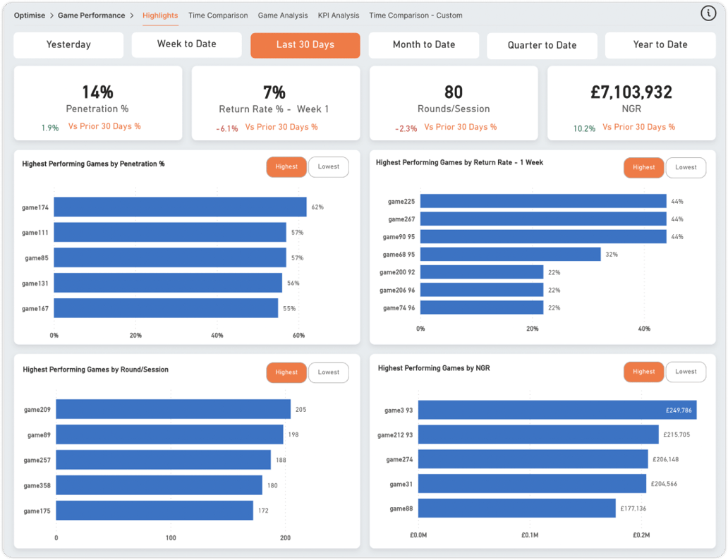728x560 pixels.
Task: Choose Month to Date period
Action: click(x=424, y=44)
